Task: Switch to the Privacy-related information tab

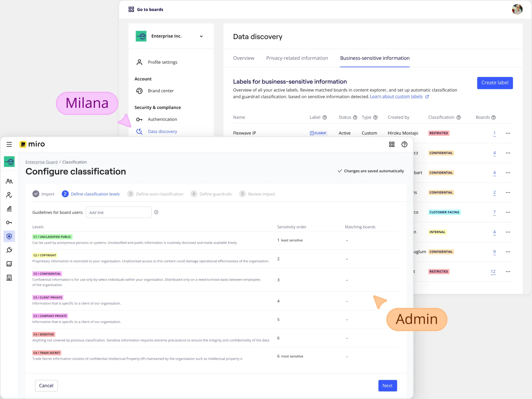Action: 297,58
